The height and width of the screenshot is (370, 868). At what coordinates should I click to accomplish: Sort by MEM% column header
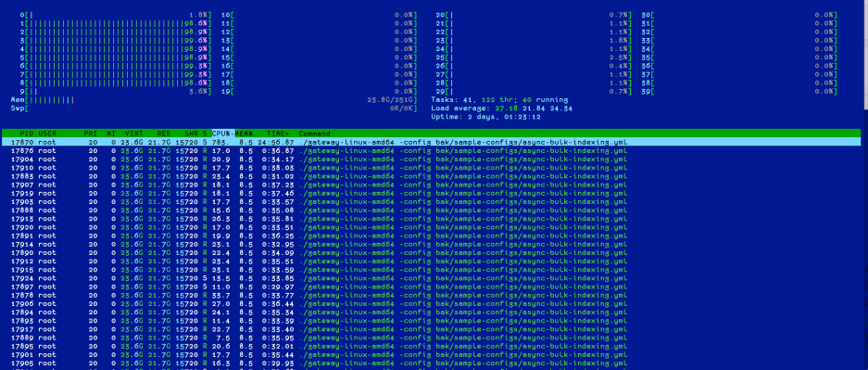click(x=244, y=134)
